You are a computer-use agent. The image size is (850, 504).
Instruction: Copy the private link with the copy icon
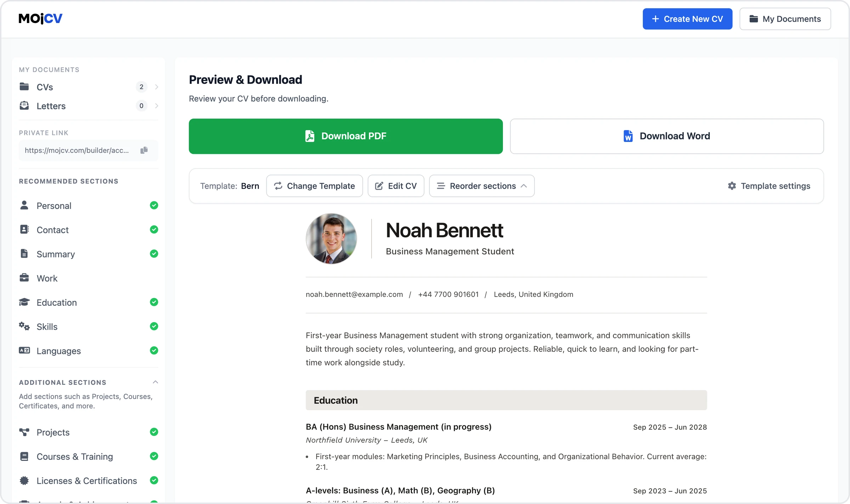coord(144,150)
